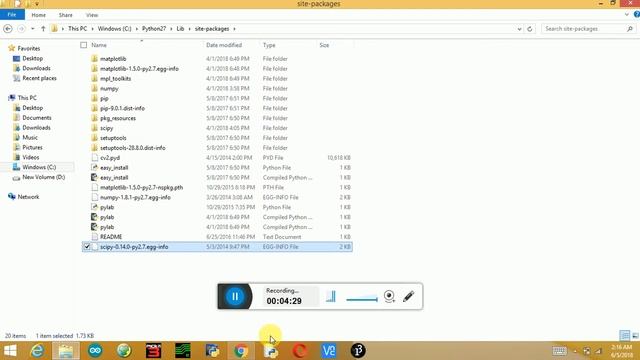Open the File ribbon tab
640x360 pixels.
[x=12, y=15]
